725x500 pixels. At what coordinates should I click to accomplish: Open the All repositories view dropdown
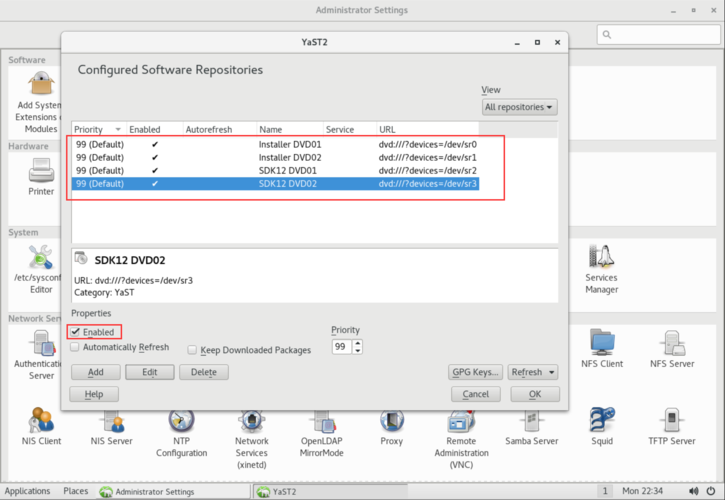pos(519,107)
